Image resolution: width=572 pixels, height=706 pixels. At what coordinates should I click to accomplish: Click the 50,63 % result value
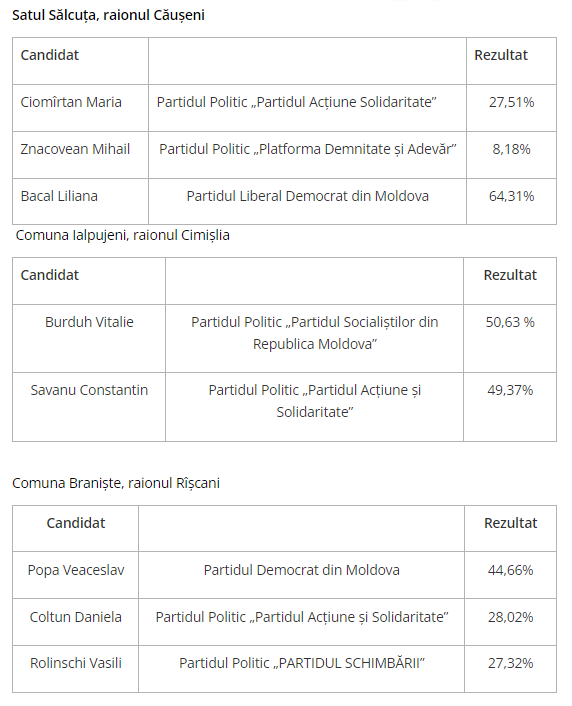(510, 322)
